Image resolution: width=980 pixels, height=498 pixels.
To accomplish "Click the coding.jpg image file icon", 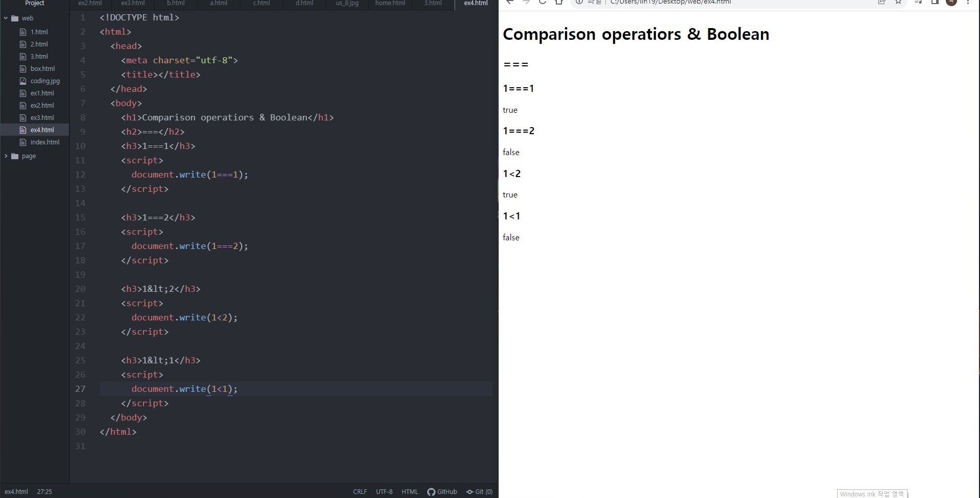I will point(23,81).
